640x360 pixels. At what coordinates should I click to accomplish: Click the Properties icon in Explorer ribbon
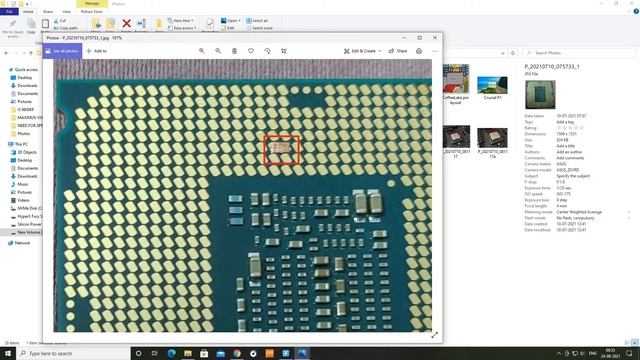(210, 24)
